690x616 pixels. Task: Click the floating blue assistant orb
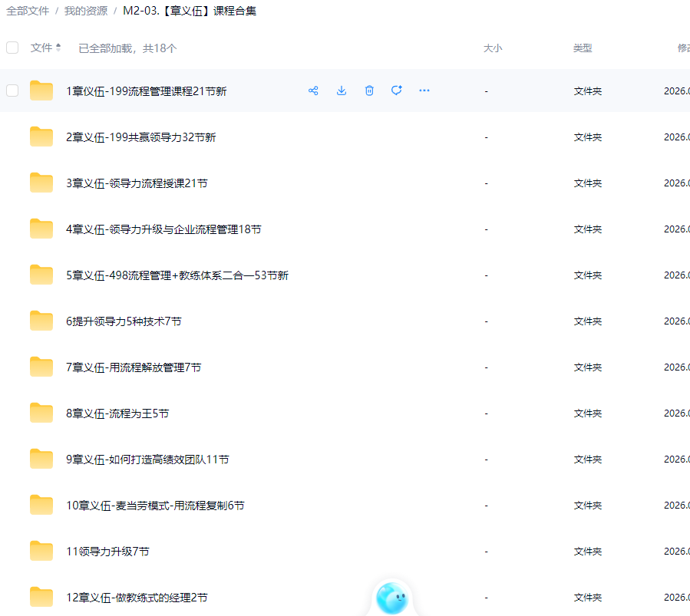click(392, 597)
